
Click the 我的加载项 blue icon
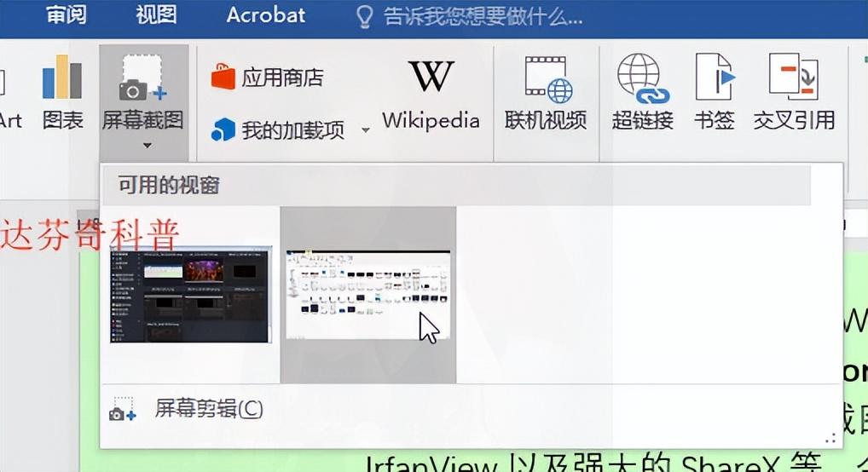[223, 130]
